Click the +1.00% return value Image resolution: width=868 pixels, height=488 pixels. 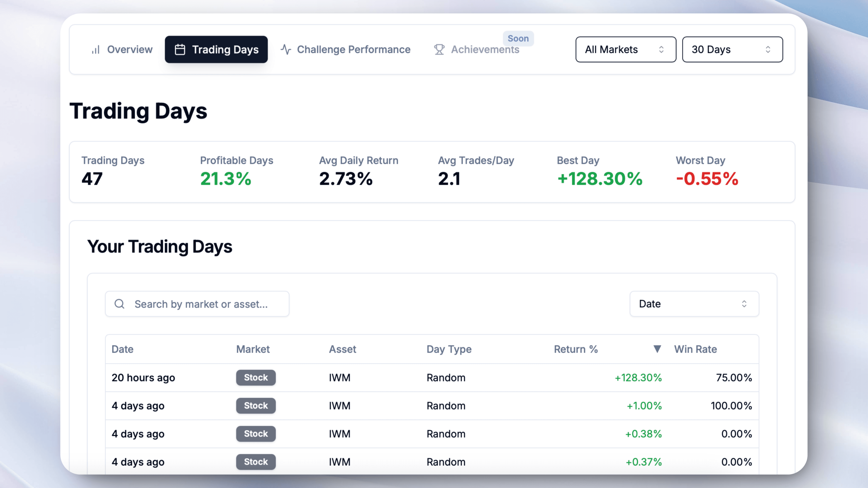point(644,406)
